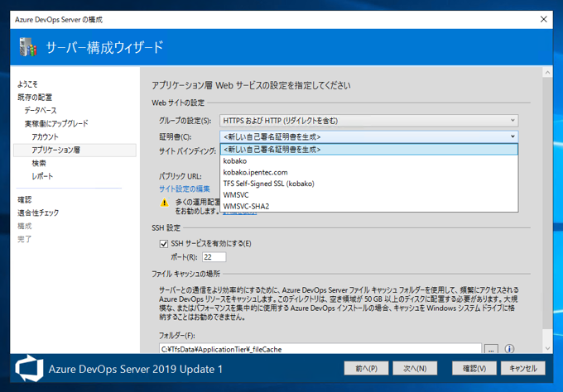Select <新しい自己署名証明書を生成> in the list
This screenshot has height=392, width=563.
tap(369, 150)
